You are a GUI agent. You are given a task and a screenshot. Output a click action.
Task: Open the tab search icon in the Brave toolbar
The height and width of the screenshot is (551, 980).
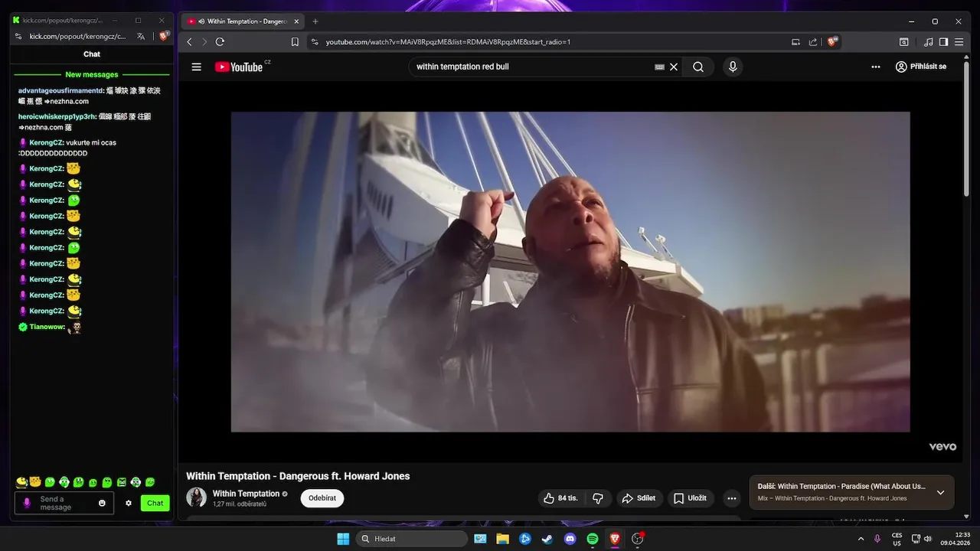(x=904, y=42)
